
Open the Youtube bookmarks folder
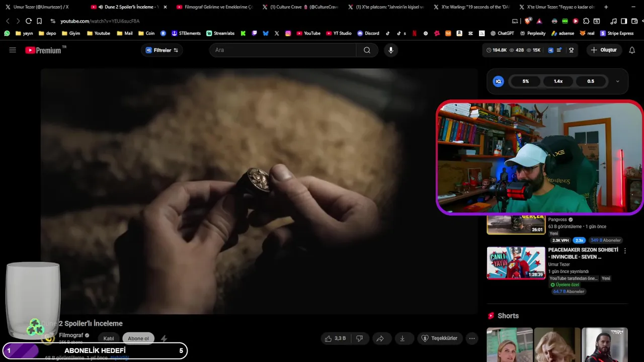click(98, 33)
